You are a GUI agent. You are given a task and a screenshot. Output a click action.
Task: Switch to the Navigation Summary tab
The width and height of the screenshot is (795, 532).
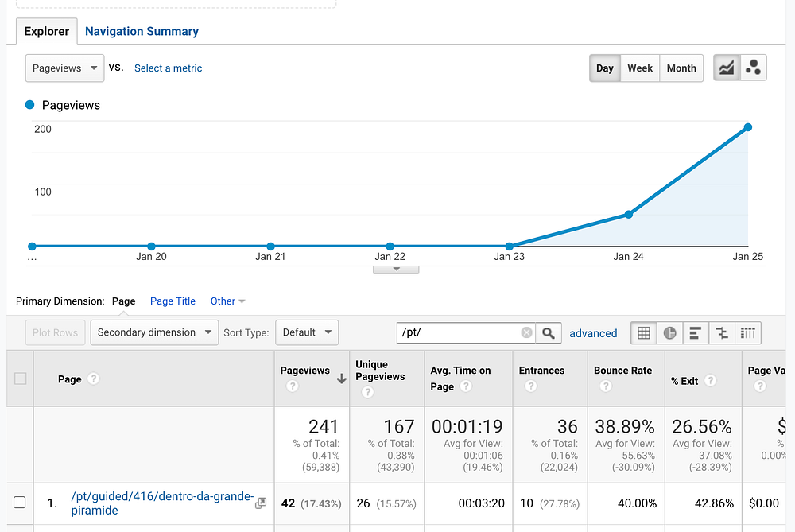coord(142,32)
